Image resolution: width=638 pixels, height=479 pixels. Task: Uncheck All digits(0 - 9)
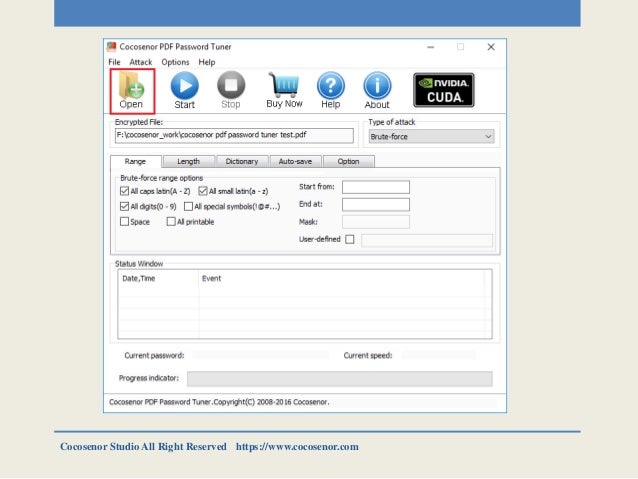point(125,206)
